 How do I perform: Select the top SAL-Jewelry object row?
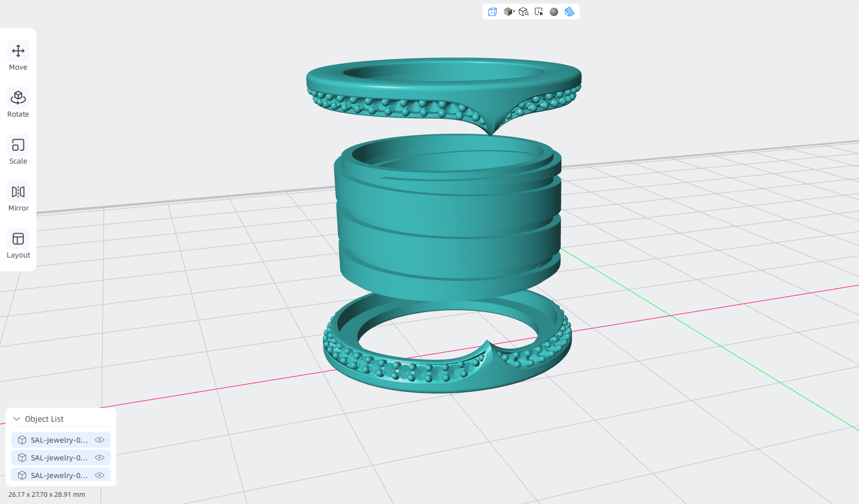tap(61, 440)
